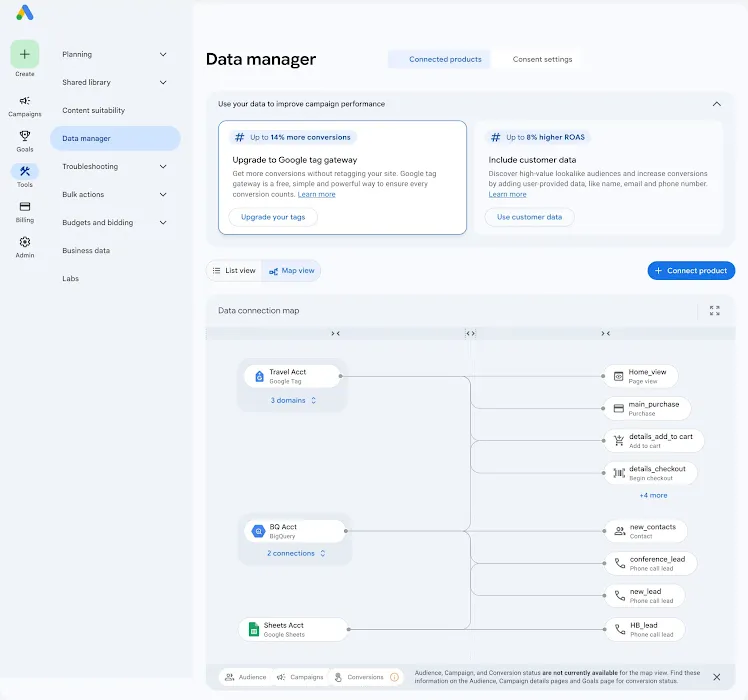Collapse the campaign performance recommendations panel
The height and width of the screenshot is (700, 748).
coord(717,104)
